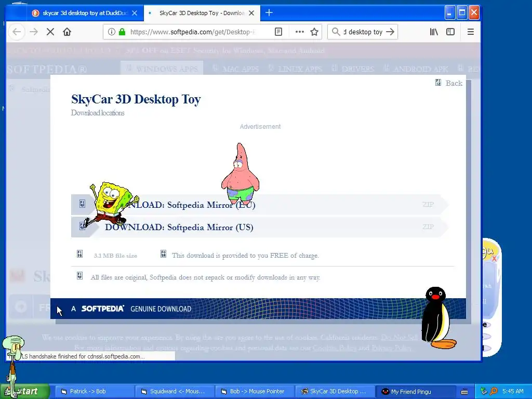Image resolution: width=532 pixels, height=399 pixels.
Task: Toggle reader view icon in the address bar
Action: point(278,32)
